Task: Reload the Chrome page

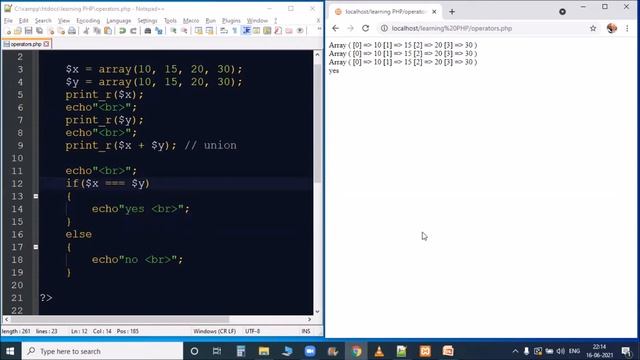Action: tap(366, 28)
